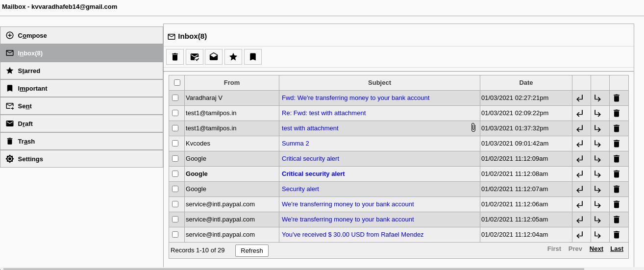Forward the Kvcodes Summa 2 email

click(597, 144)
